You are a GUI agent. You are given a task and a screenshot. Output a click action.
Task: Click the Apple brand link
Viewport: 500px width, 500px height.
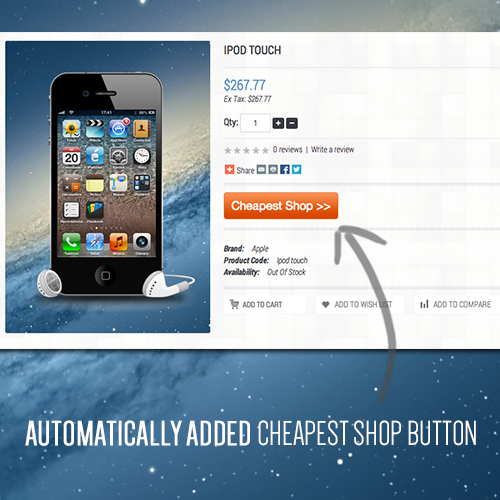tap(260, 249)
